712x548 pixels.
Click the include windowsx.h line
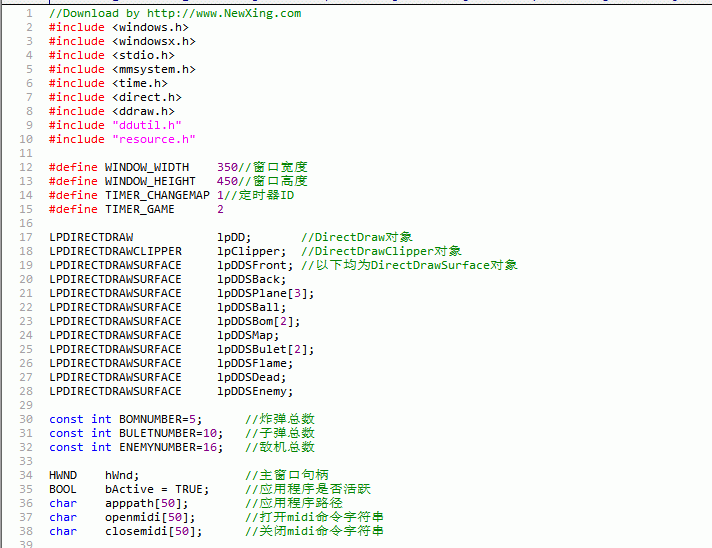[x=122, y=41]
